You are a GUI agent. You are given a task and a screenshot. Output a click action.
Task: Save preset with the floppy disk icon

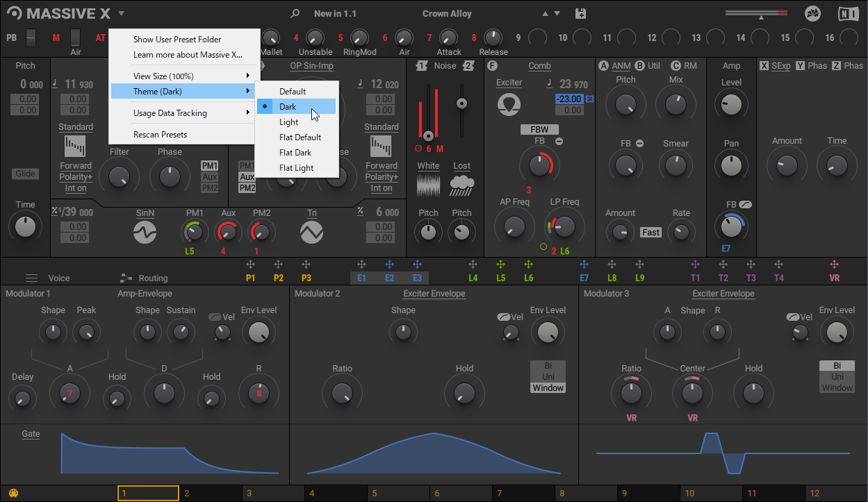[581, 13]
